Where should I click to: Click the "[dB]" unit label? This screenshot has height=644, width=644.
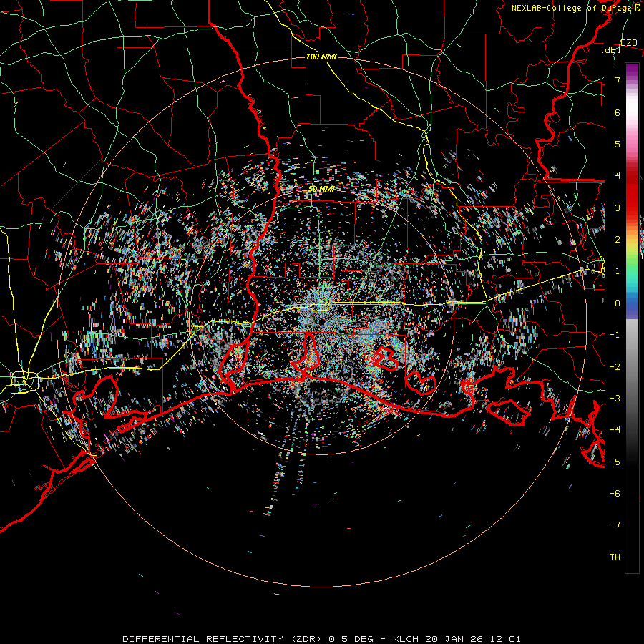point(610,50)
